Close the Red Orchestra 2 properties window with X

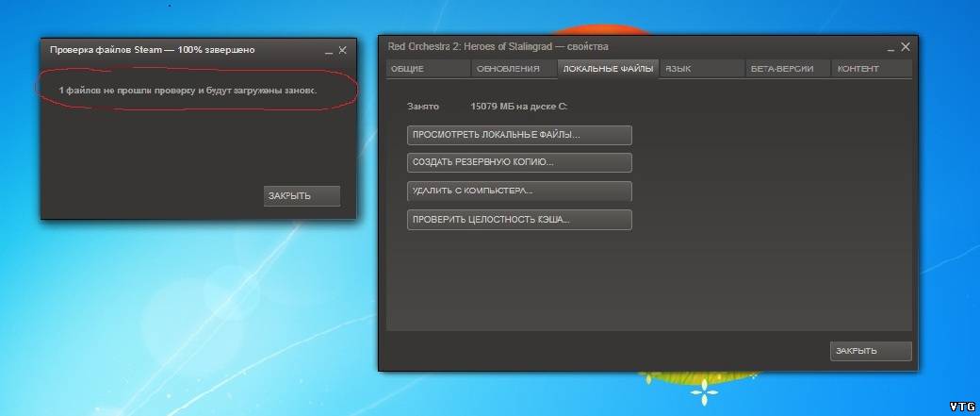coord(905,47)
